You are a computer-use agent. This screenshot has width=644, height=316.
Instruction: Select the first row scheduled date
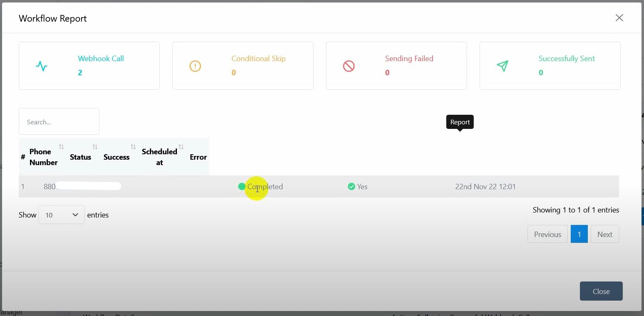click(x=485, y=187)
